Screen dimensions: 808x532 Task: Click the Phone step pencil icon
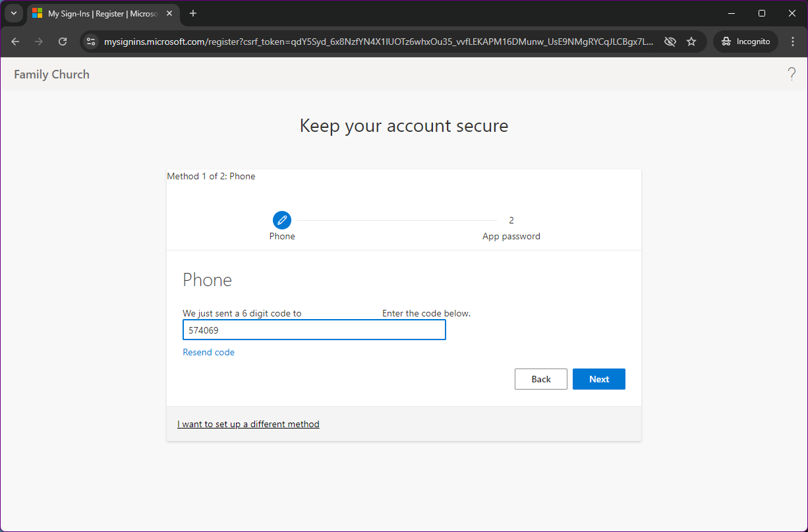[x=282, y=220]
